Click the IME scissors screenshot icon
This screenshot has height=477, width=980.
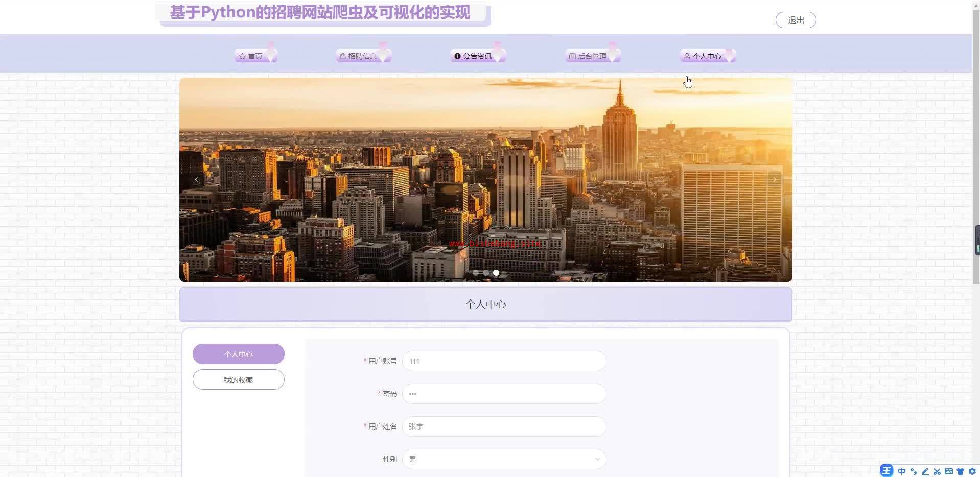pos(937,471)
